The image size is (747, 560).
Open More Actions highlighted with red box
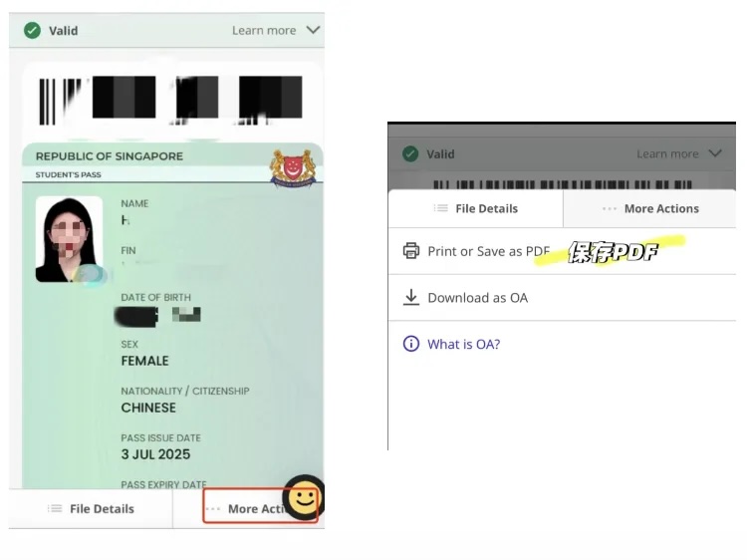tap(260, 506)
